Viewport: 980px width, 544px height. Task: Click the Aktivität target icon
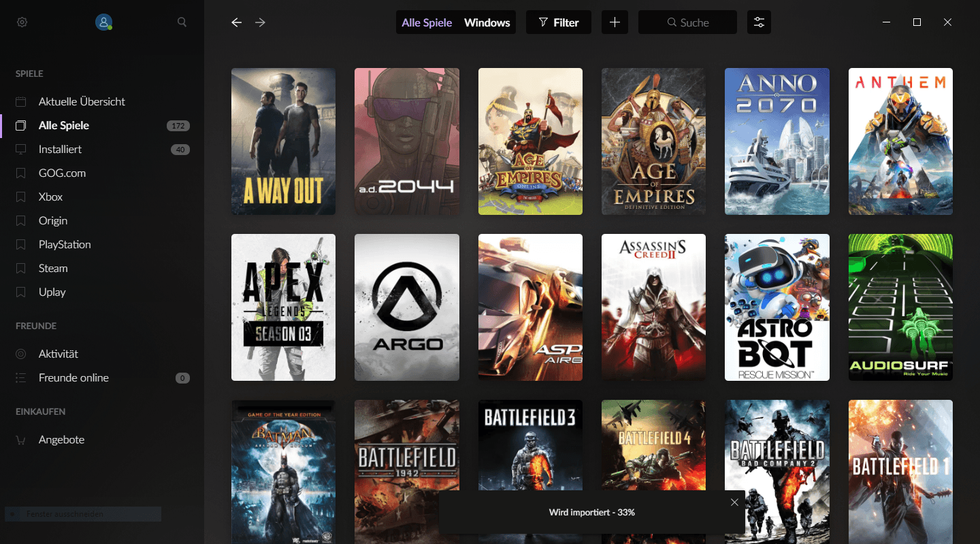click(x=21, y=354)
